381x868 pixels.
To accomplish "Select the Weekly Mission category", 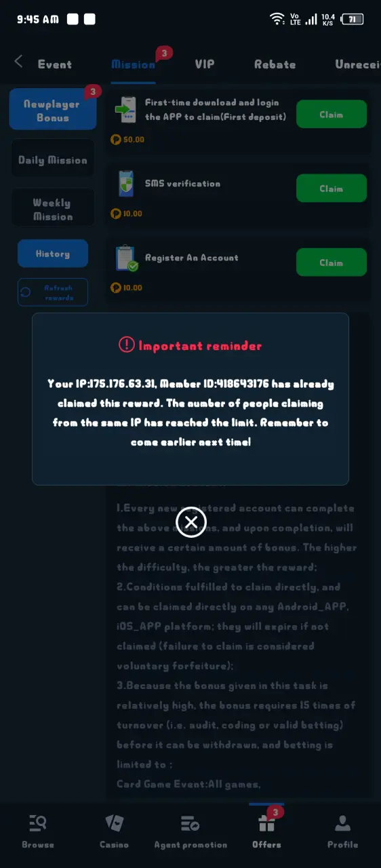I will pyautogui.click(x=53, y=210).
